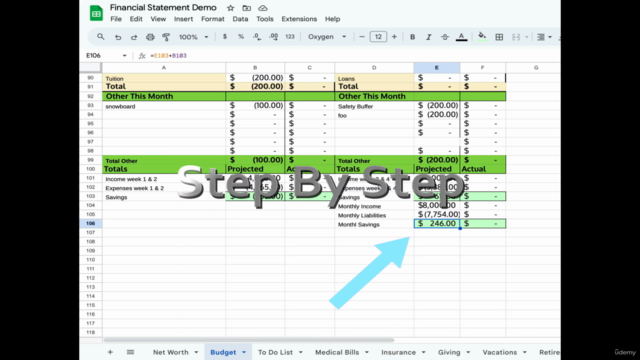Toggle strikethrough formatting
Screen dimensions: 640x360
[x=445, y=37]
